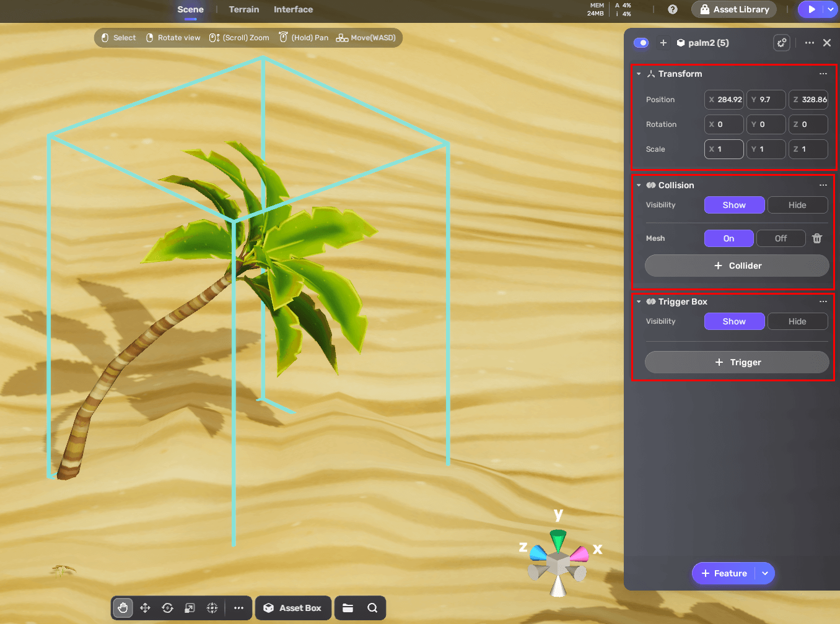Collapse the Trigger Box section

click(639, 301)
